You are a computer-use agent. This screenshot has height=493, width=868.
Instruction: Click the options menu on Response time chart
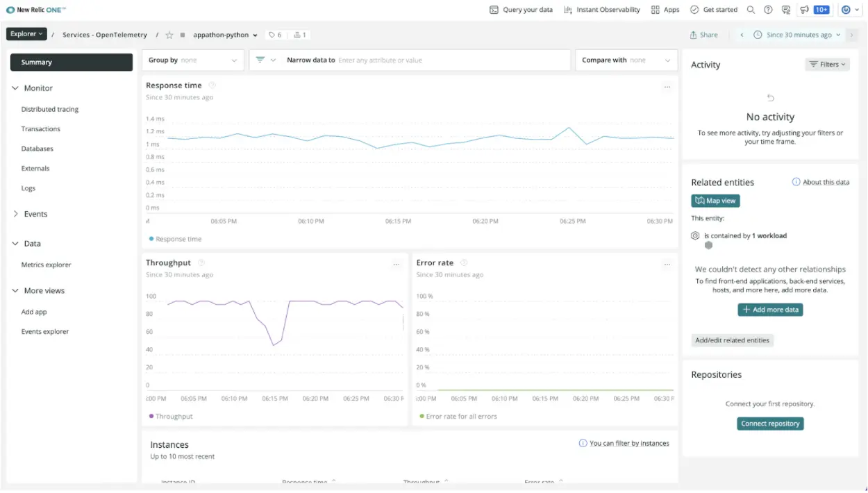[667, 86]
